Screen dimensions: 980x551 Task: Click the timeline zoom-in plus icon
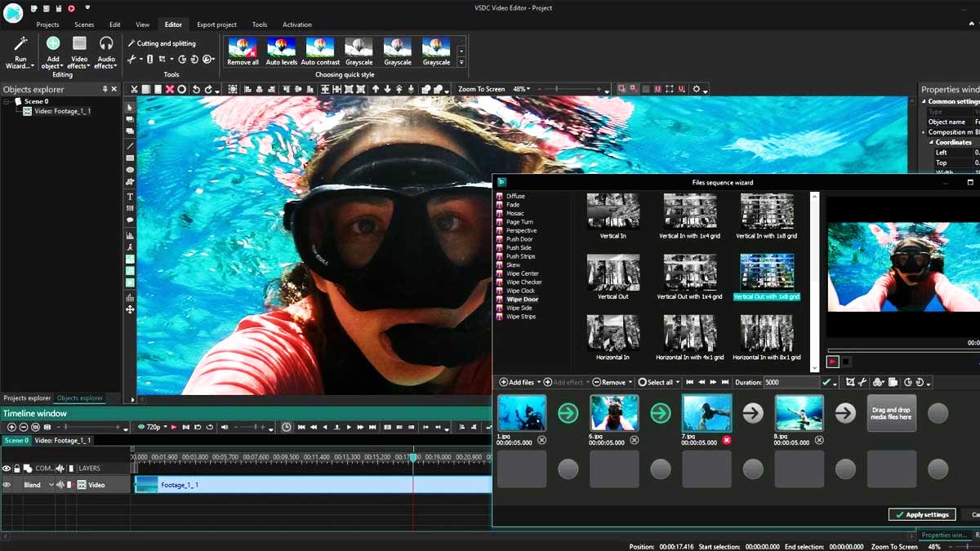[x=11, y=427]
